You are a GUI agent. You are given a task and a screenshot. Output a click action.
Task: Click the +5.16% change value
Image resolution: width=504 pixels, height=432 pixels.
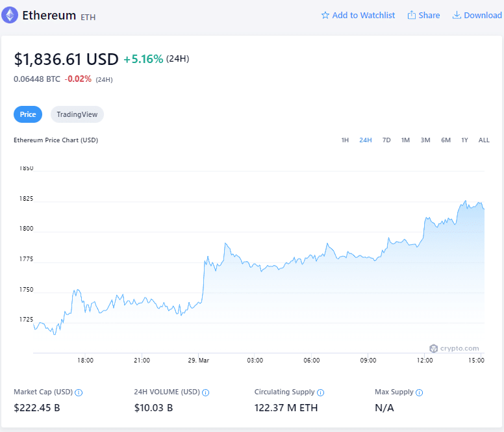pyautogui.click(x=144, y=59)
